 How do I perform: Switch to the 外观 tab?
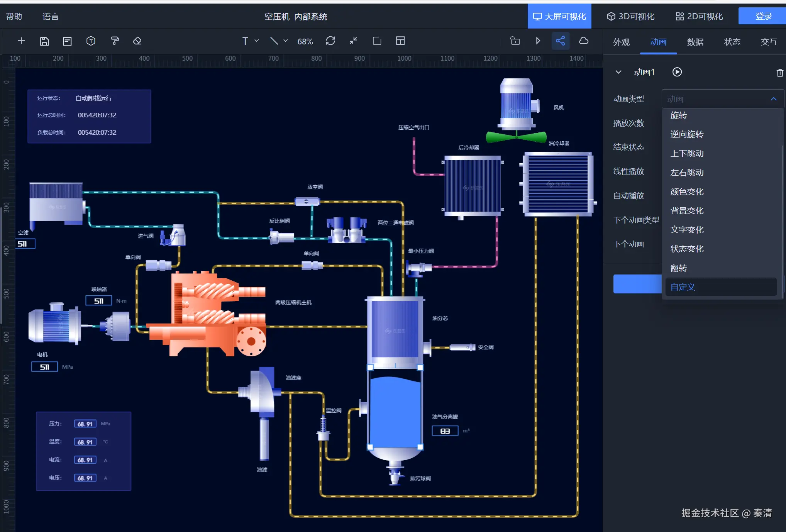coord(621,42)
